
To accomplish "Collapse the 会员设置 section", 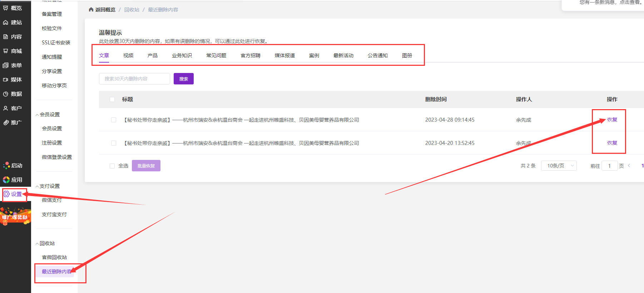I will coord(37,115).
